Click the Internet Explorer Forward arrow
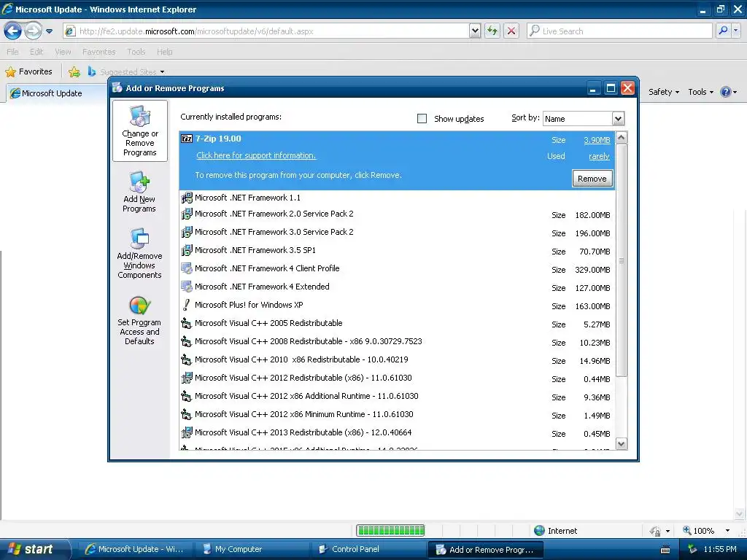Screen dimensions: 747x560 (x=33, y=31)
